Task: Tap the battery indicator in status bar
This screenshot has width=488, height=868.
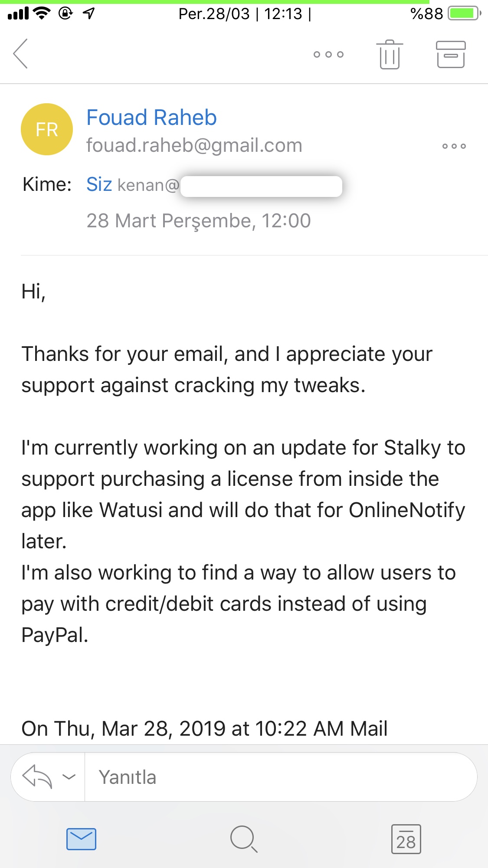Action: click(463, 13)
